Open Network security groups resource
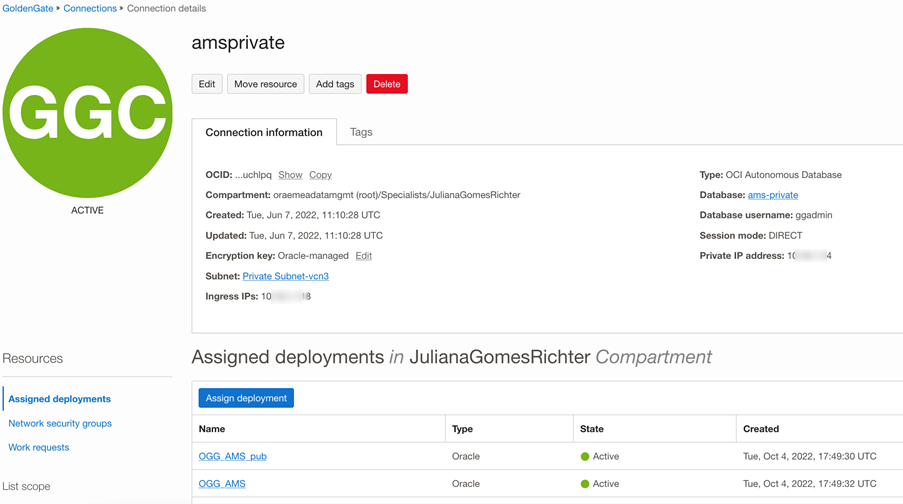This screenshot has height=504, width=903. coord(60,423)
